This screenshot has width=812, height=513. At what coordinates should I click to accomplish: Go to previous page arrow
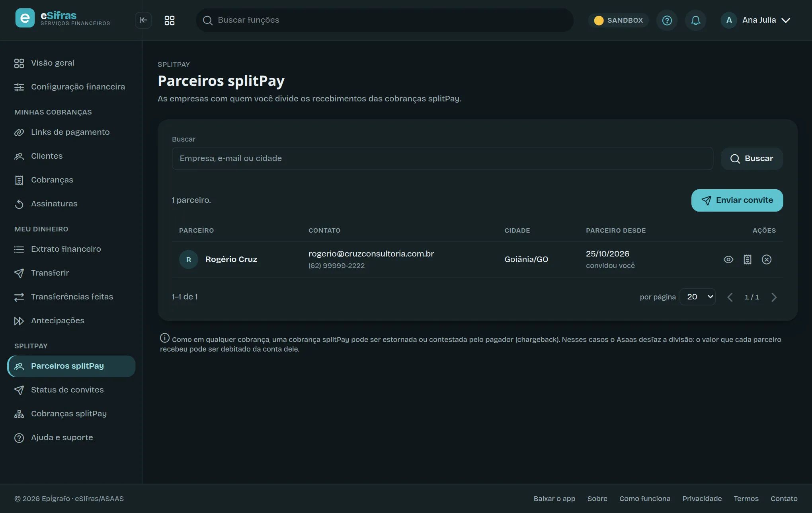click(730, 297)
